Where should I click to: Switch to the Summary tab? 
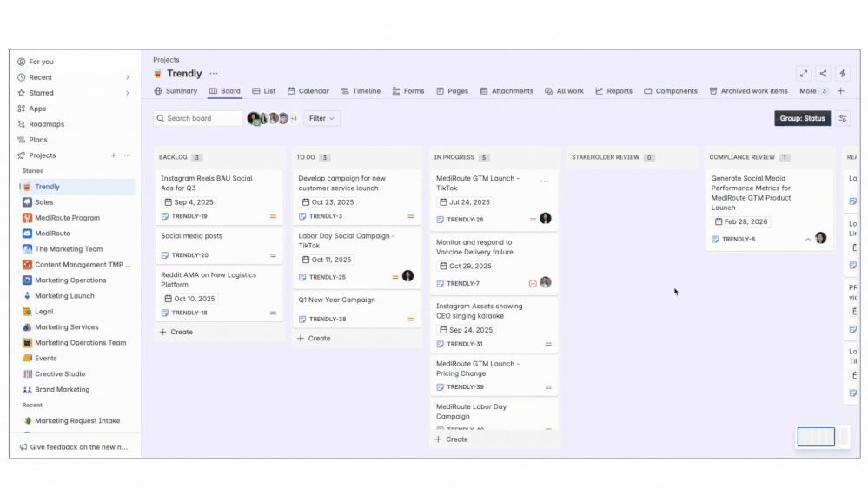(176, 91)
